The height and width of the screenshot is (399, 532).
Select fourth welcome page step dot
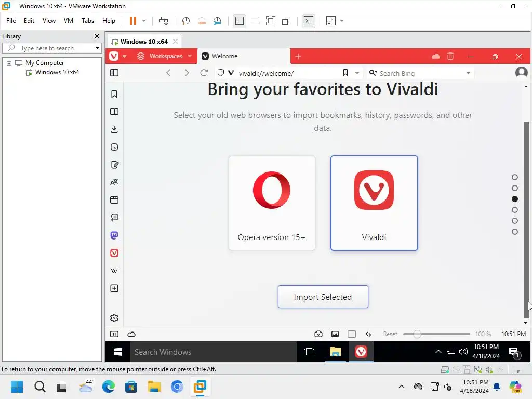pos(515,210)
